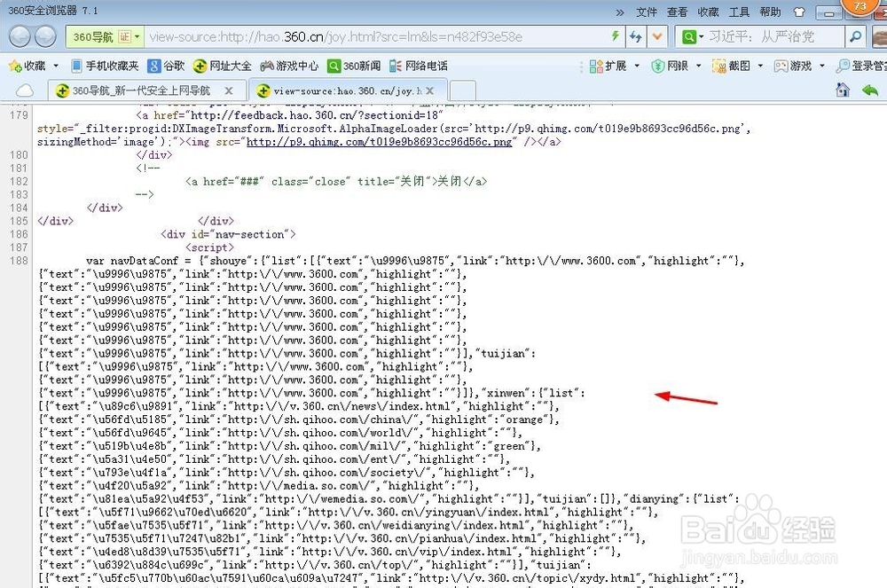Go back with the browser back button
This screenshot has height=588, width=887.
20,37
